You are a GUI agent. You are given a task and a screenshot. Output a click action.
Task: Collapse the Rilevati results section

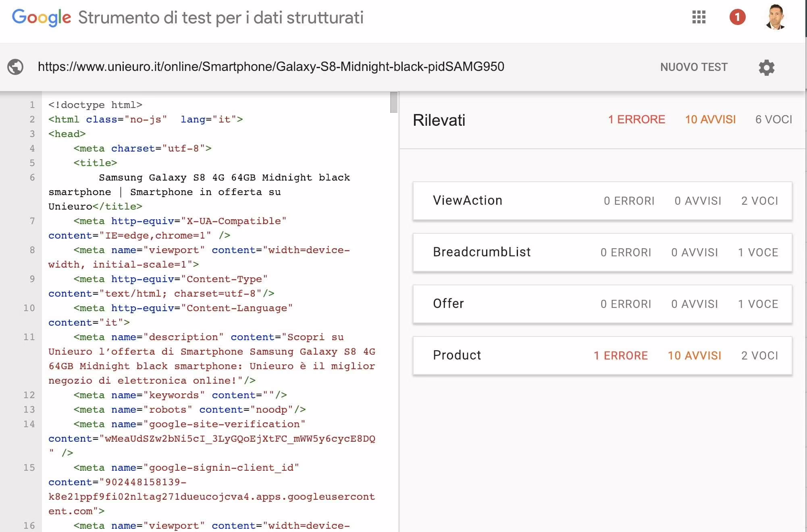[x=439, y=120]
